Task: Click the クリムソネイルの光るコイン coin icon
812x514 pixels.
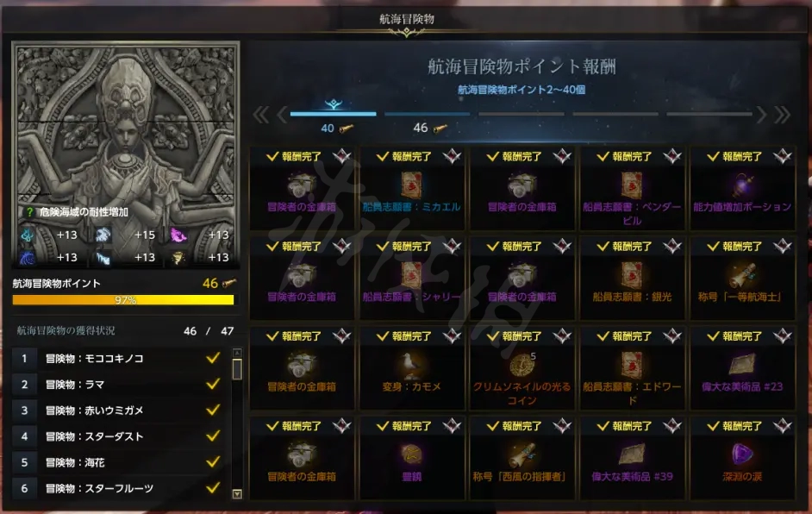Action: [x=522, y=364]
